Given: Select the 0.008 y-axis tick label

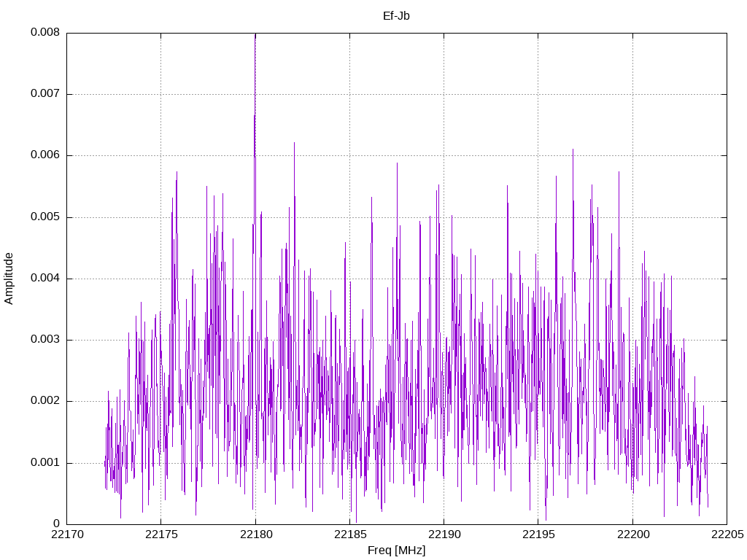Looking at the screenshot, I should click(x=45, y=32).
